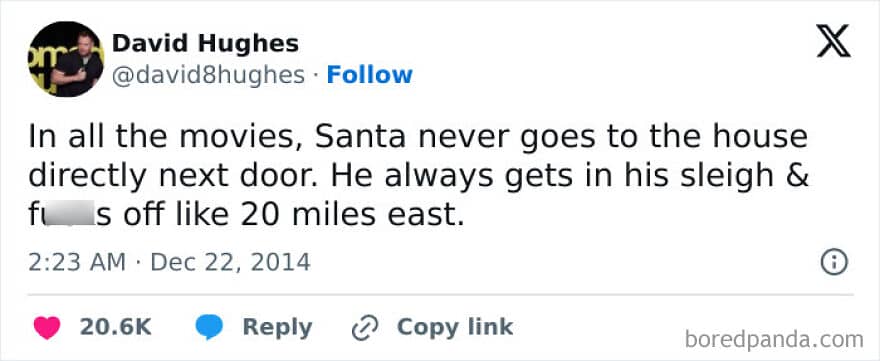
Task: Open the Twitter info circle icon
Action: [x=834, y=262]
